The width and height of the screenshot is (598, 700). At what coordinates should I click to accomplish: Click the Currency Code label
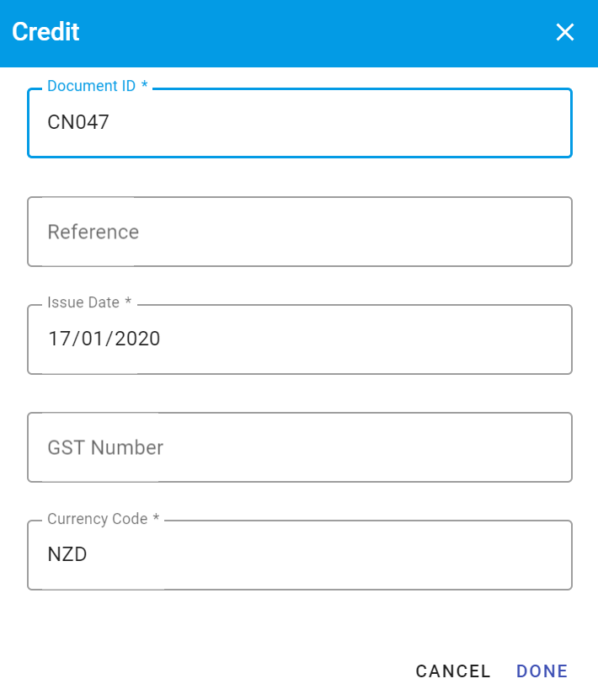click(99, 518)
